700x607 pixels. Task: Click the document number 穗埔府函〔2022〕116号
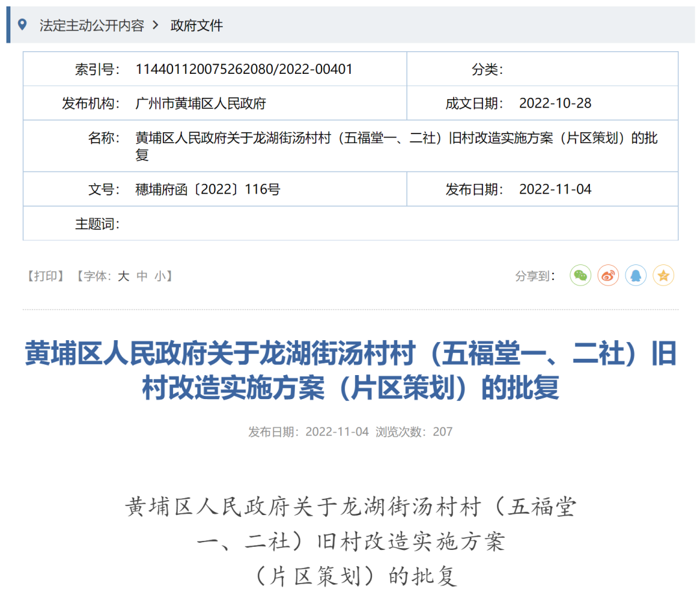coord(207,189)
